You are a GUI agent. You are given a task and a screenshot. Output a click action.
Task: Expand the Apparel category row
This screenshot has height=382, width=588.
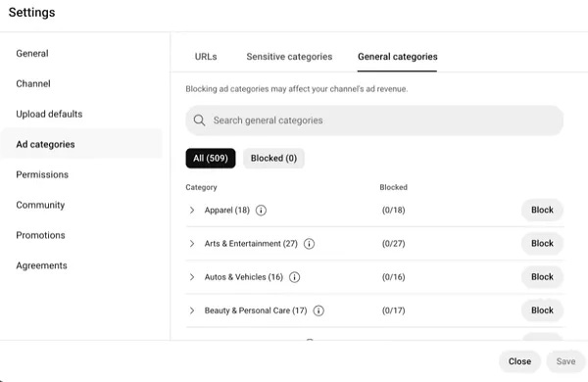(x=192, y=210)
